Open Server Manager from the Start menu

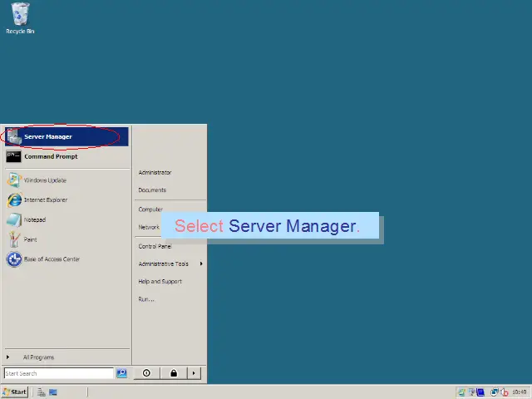pyautogui.click(x=66, y=136)
